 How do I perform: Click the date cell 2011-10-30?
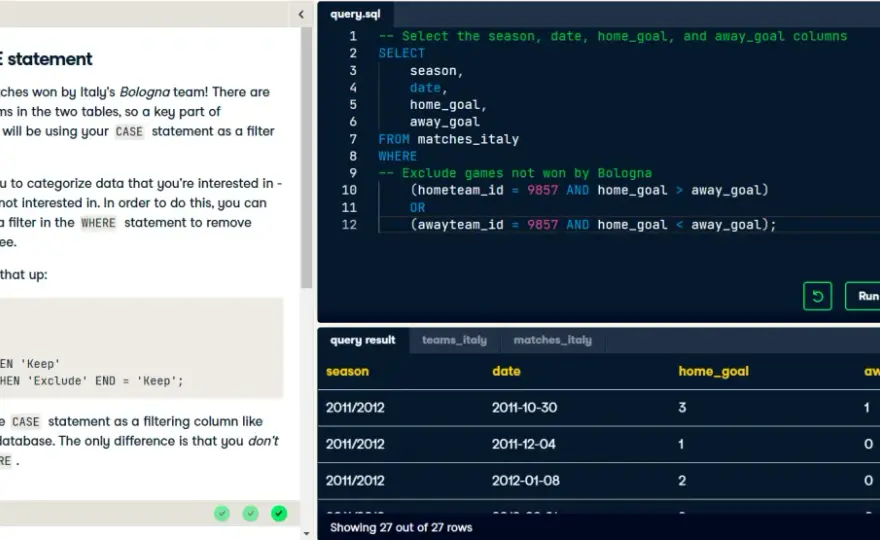click(x=524, y=408)
